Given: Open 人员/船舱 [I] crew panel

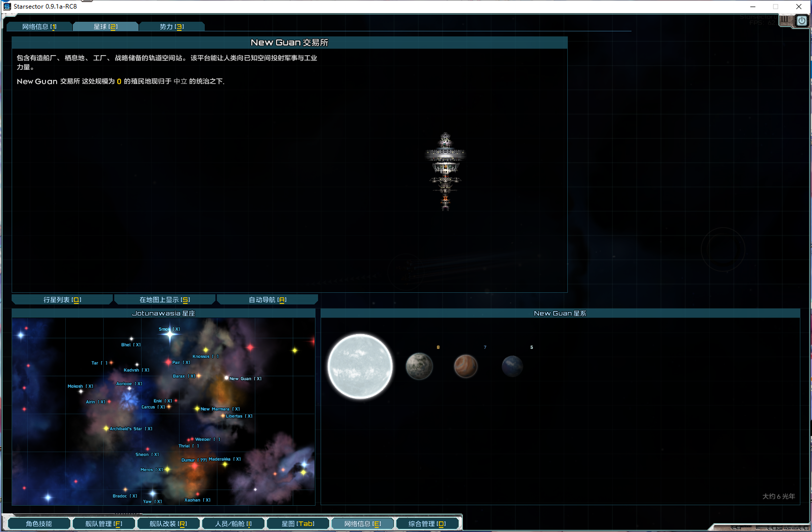Looking at the screenshot, I should click(233, 523).
